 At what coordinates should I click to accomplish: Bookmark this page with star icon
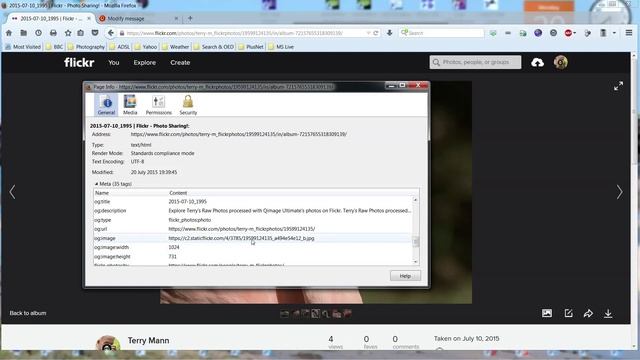[x=68, y=33]
